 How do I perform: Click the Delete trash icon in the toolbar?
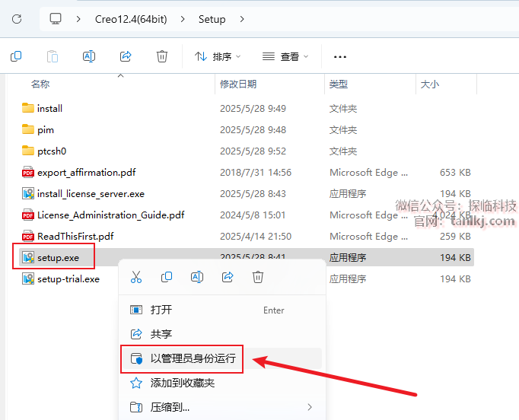pos(162,56)
